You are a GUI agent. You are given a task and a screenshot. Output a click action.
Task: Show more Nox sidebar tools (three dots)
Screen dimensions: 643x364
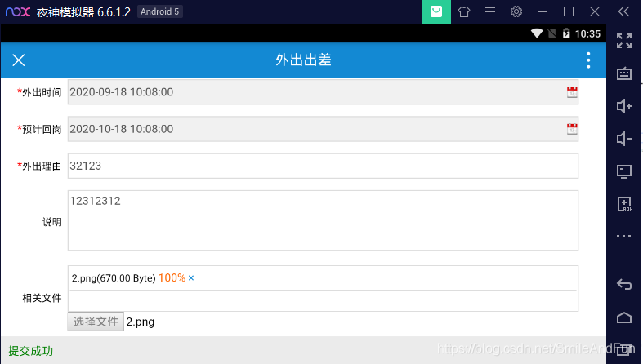(623, 236)
